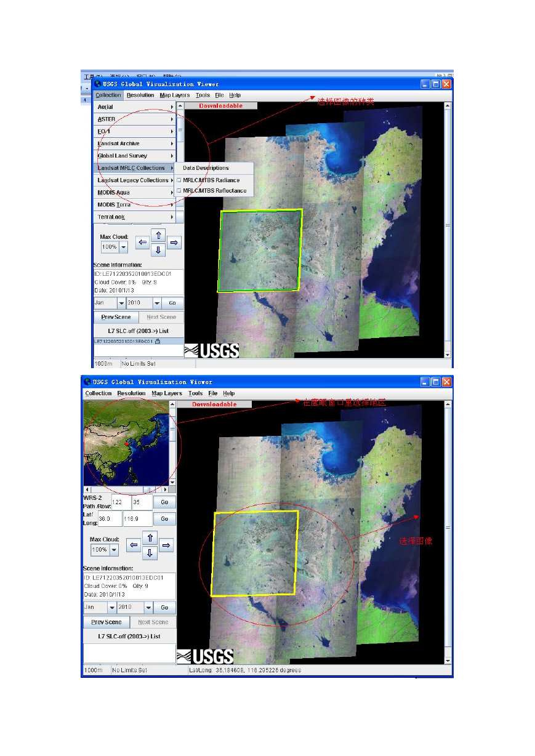Click the left arrow in the upper viewer window
The width and height of the screenshot is (535, 756).
pos(142,243)
